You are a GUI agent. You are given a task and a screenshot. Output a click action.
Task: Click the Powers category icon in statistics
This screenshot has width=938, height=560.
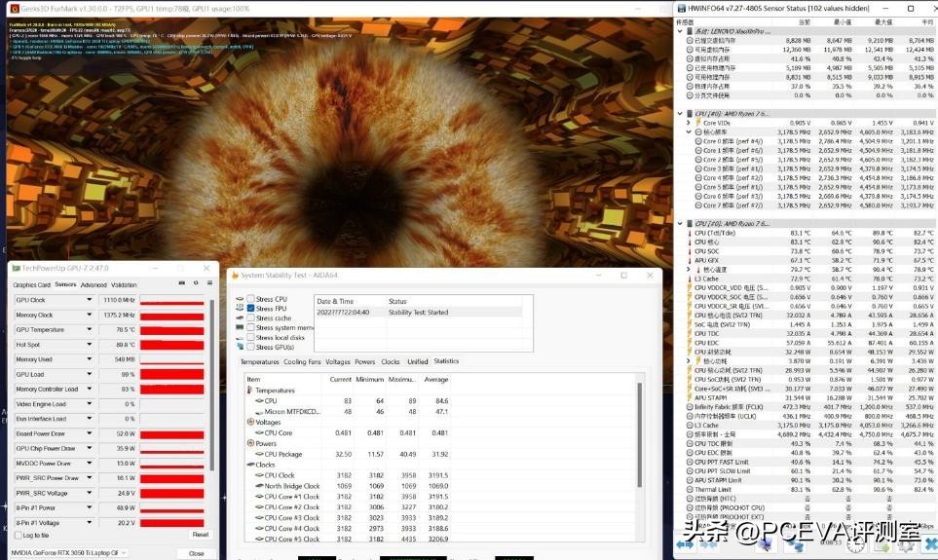point(248,443)
